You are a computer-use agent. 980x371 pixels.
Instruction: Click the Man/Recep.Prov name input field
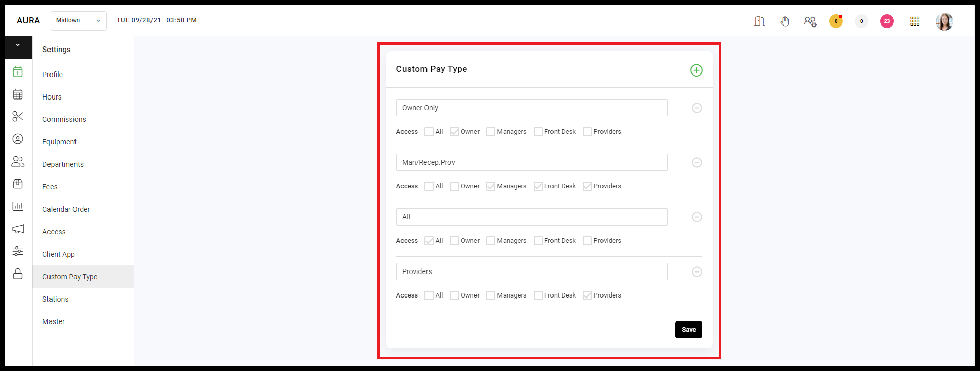pos(532,162)
